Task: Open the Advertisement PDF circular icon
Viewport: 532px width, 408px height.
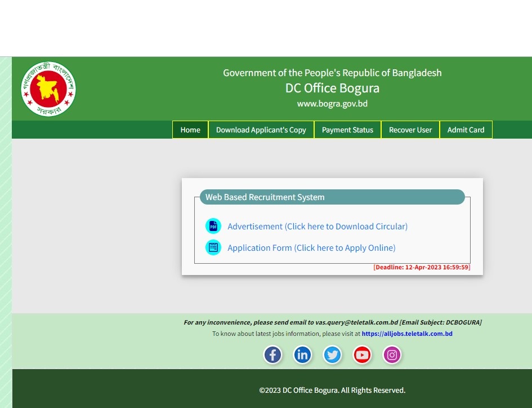Action: pos(213,225)
